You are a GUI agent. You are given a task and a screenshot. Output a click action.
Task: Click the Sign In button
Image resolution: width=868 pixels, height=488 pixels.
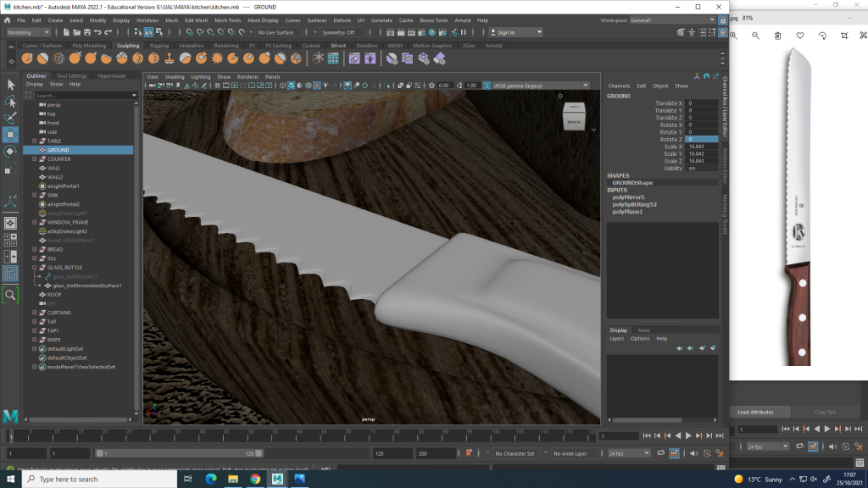(516, 33)
